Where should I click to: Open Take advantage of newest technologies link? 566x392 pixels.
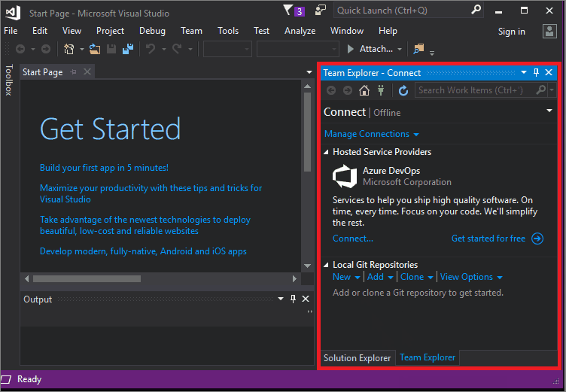click(x=145, y=225)
